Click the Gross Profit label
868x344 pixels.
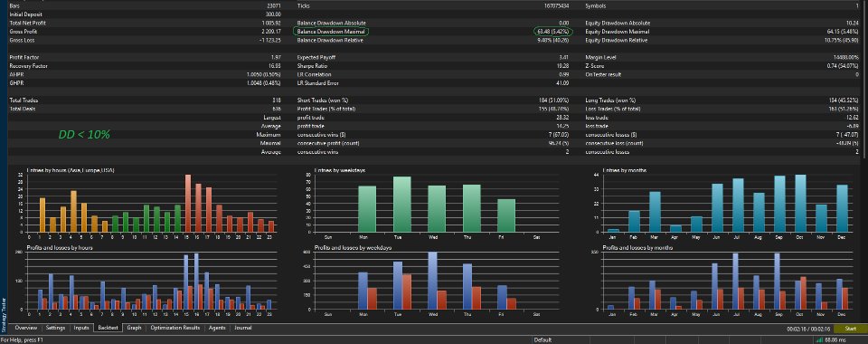pos(24,32)
